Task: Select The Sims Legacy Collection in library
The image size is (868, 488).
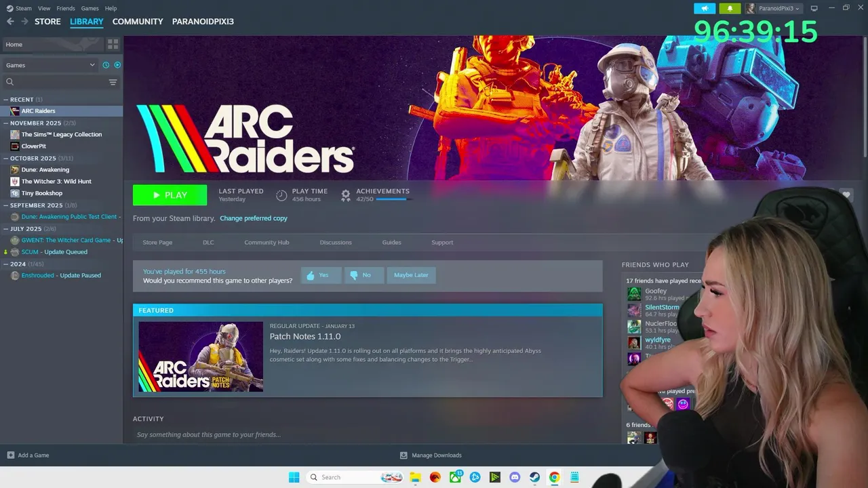Action: 62,135
